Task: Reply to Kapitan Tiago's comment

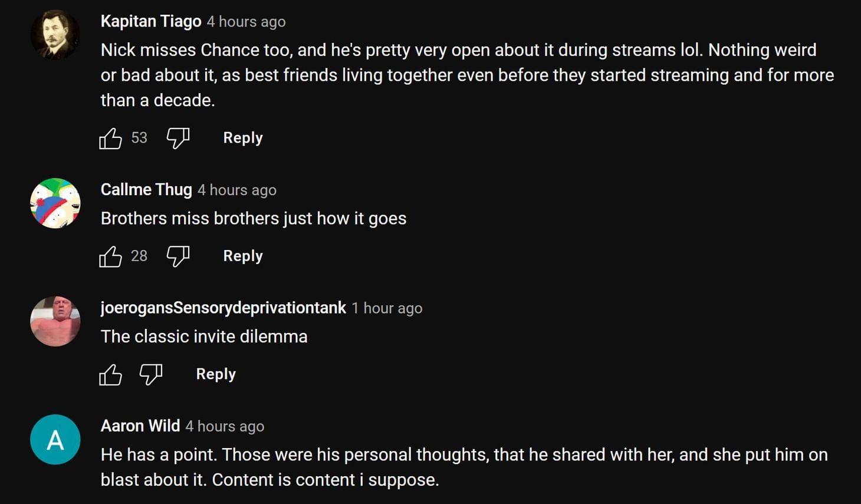Action: click(242, 138)
